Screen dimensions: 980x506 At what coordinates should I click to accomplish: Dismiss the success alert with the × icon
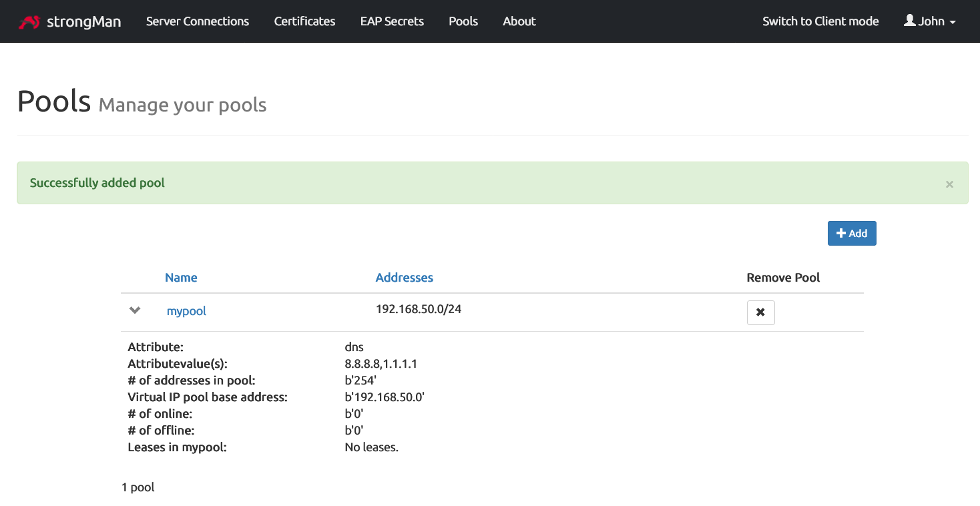(x=949, y=184)
